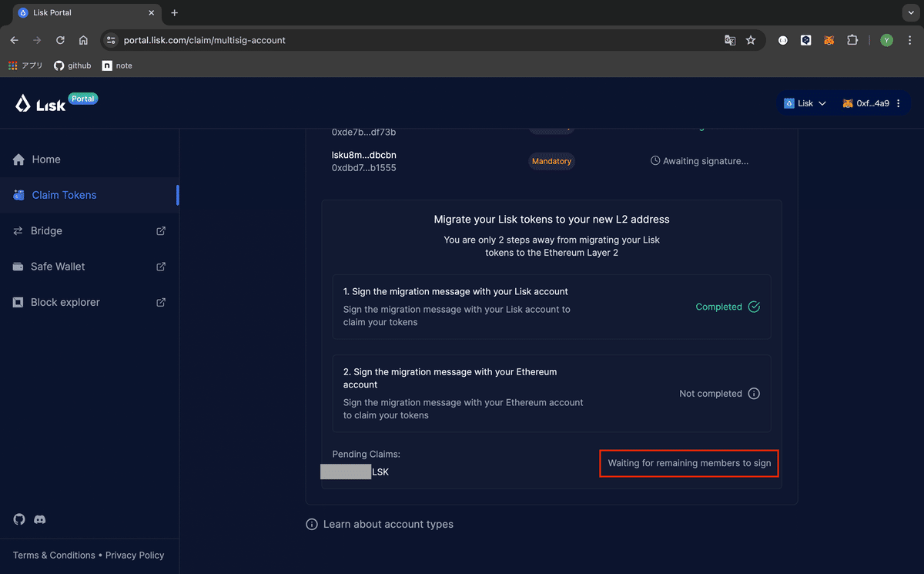Click the lsku8m...dbcbn account address
Viewport: 924px width, 574px height.
coord(364,155)
